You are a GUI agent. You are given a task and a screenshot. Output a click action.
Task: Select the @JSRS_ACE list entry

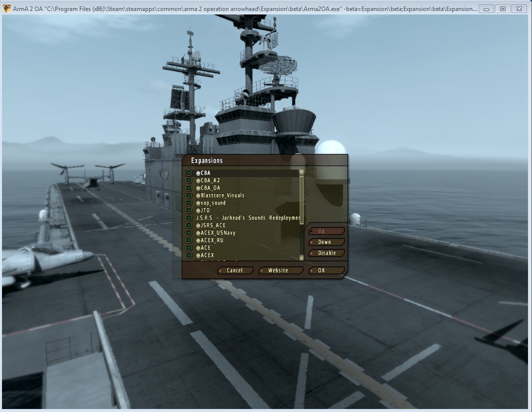point(242,225)
